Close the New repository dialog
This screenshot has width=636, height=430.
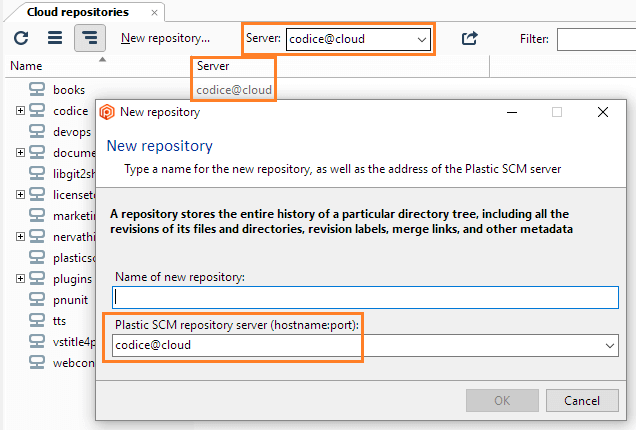pos(603,112)
